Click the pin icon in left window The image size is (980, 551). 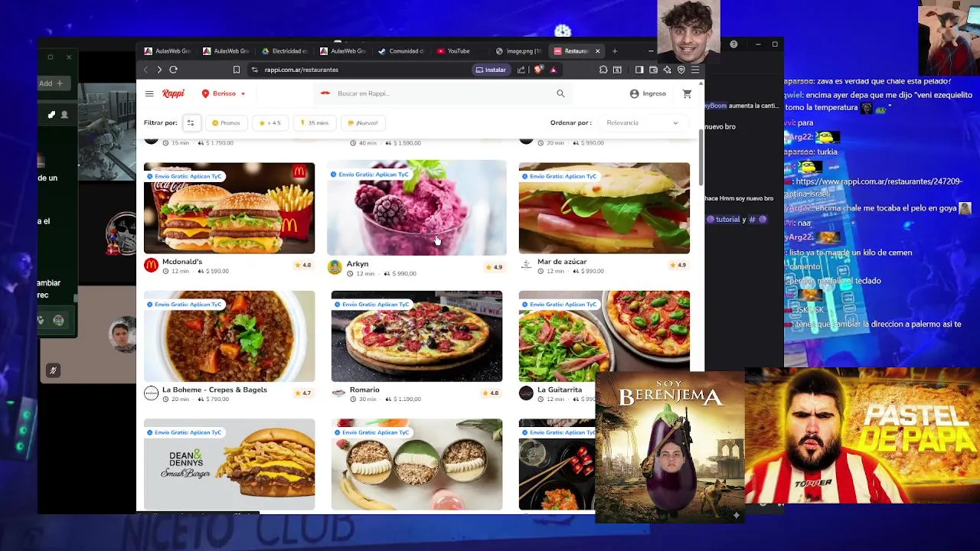(51, 115)
